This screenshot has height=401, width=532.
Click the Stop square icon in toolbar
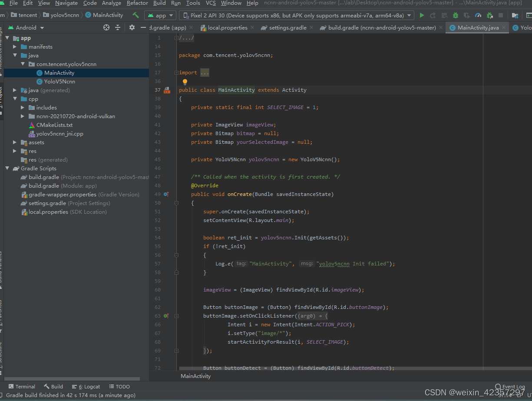[x=501, y=15]
